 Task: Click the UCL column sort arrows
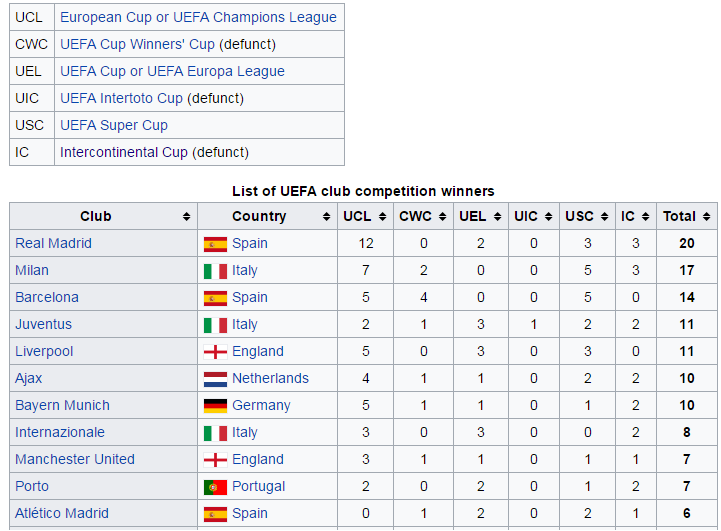tap(382, 217)
